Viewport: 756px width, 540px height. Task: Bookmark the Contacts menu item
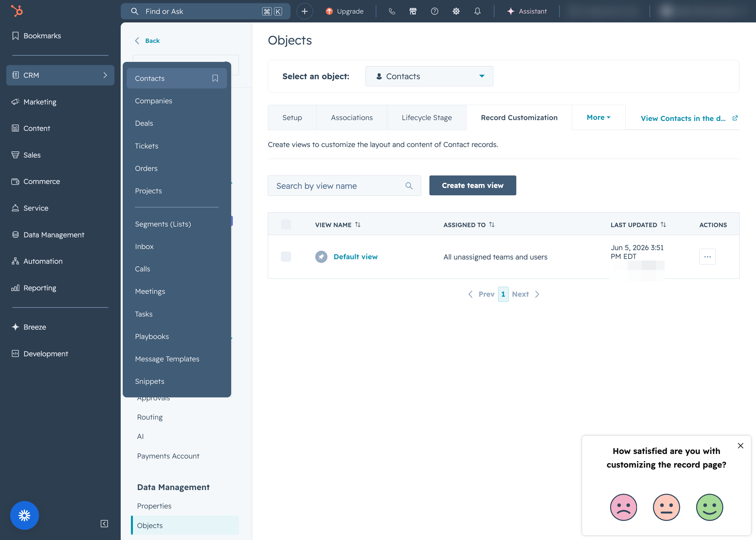[215, 78]
